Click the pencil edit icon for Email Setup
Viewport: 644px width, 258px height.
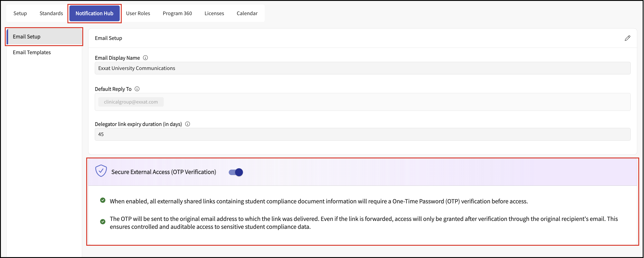pyautogui.click(x=627, y=38)
